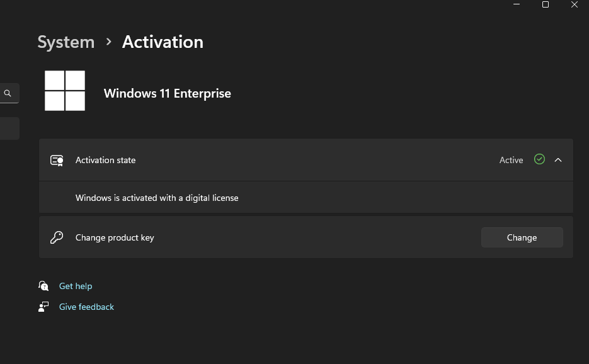Screen dimensions: 589x364
Task: Click the Get help chat icon
Action: pos(43,286)
